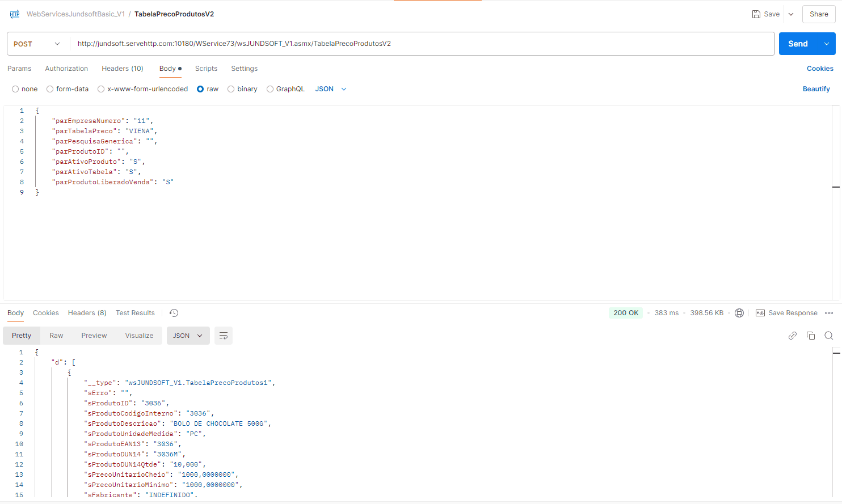The height and width of the screenshot is (504, 842).
Task: Open the Test Results tab
Action: pos(135,313)
